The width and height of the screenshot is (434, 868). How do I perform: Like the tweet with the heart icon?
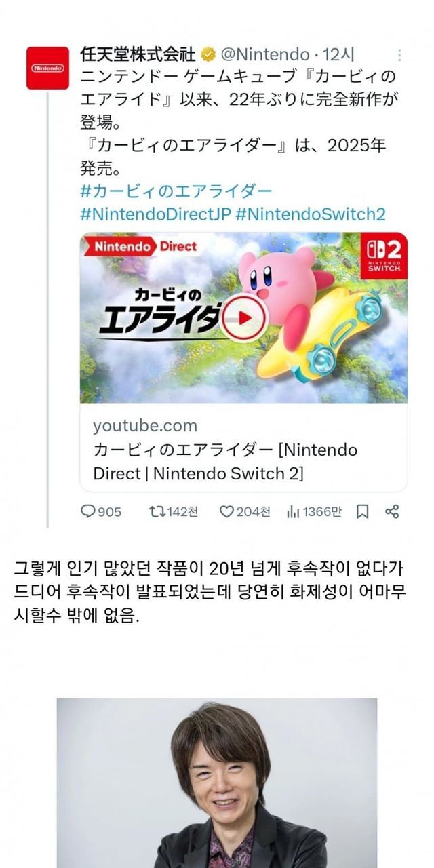[245, 512]
